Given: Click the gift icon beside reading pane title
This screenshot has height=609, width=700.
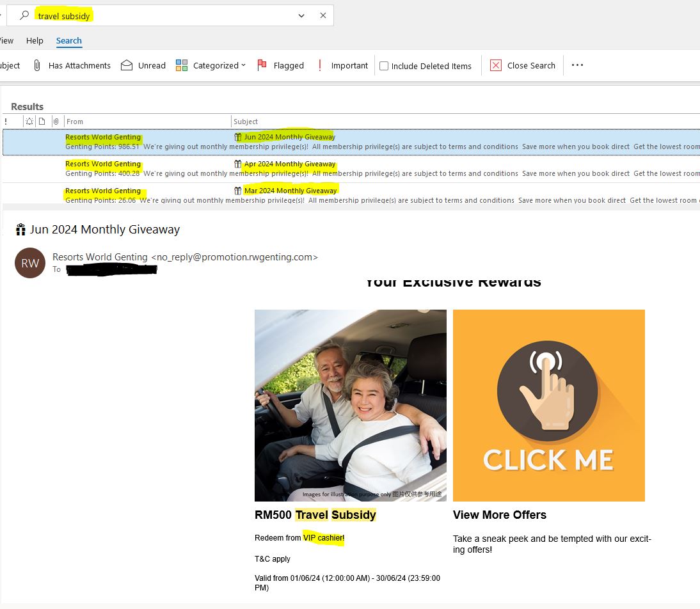Looking at the screenshot, I should (20, 230).
